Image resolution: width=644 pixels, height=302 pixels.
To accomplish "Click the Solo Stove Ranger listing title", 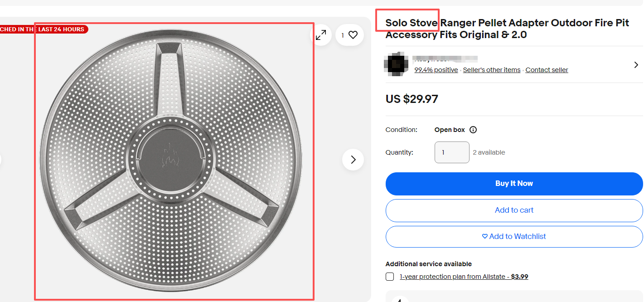I will tap(507, 29).
